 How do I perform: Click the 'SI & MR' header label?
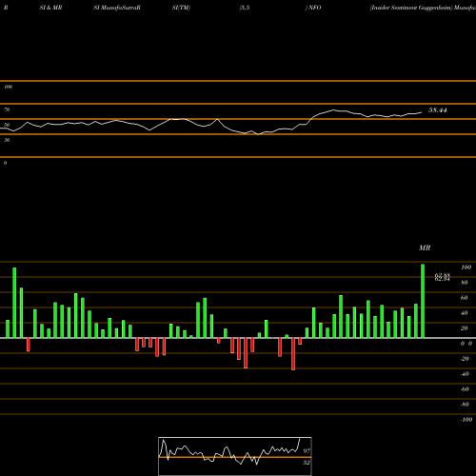tap(50, 8)
